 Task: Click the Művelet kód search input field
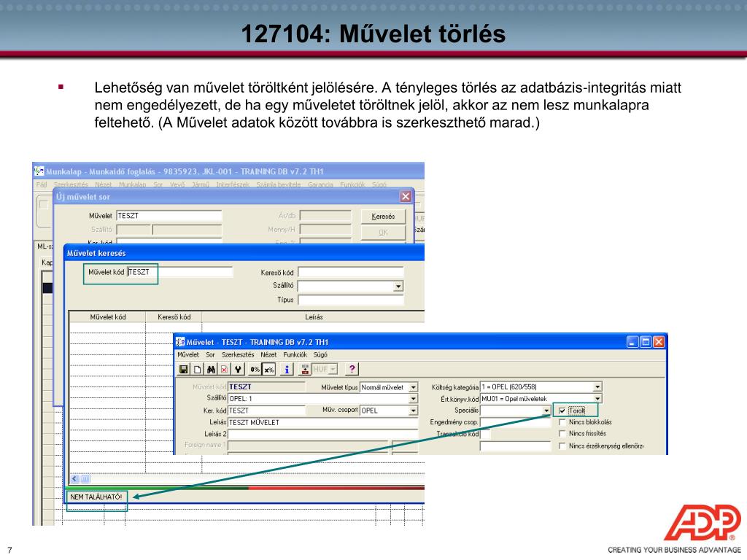(180, 272)
